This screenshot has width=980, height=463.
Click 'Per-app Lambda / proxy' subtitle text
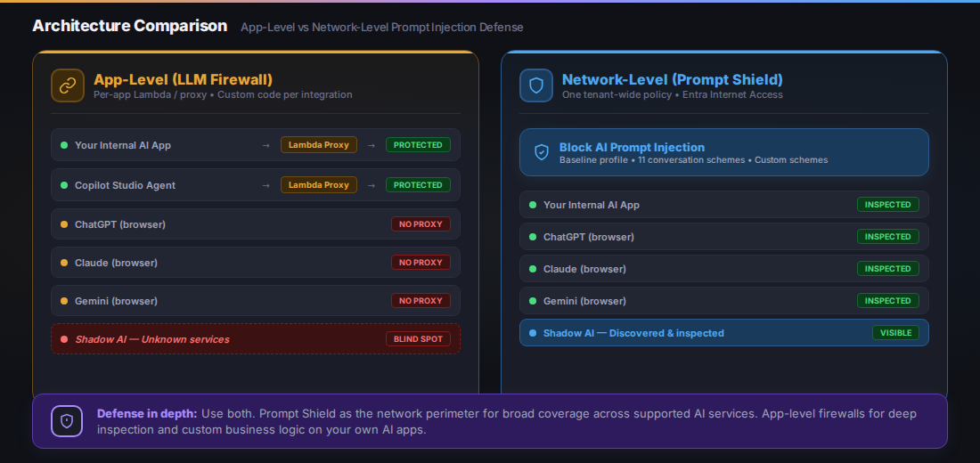(149, 95)
